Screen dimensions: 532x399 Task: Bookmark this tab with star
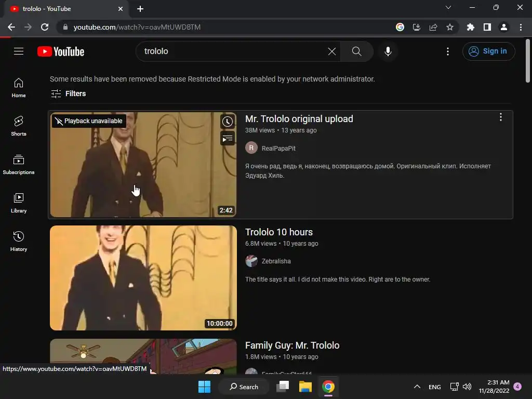click(450, 27)
